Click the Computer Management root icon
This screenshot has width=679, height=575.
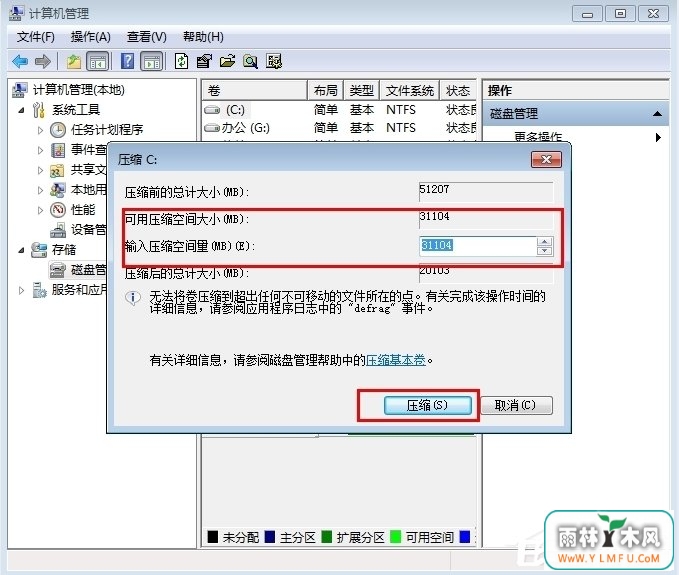[20, 90]
